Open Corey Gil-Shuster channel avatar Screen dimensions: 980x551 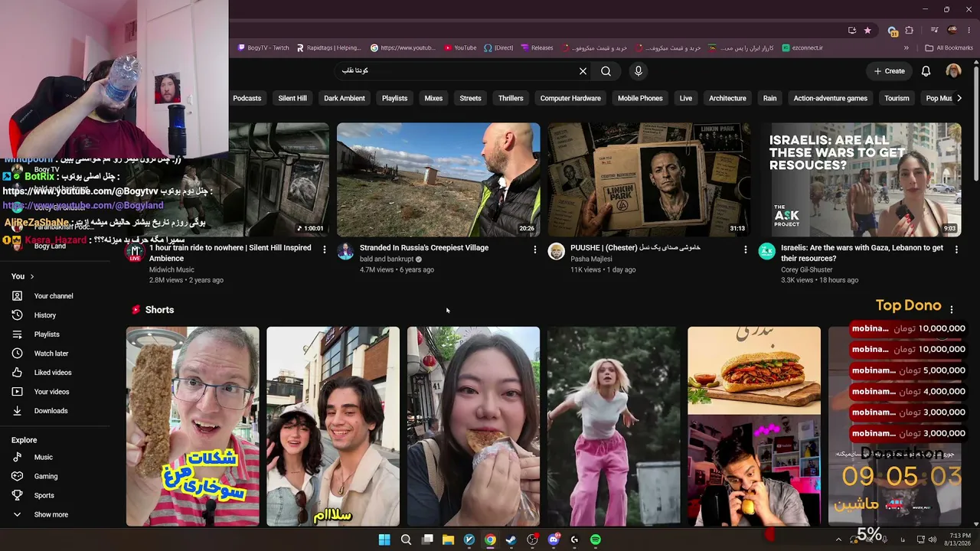tap(766, 252)
